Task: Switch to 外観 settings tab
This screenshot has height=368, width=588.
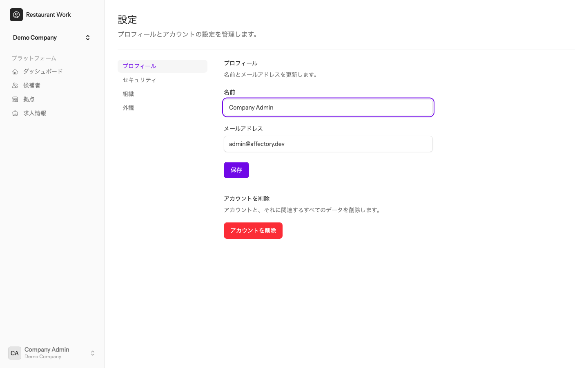Action: click(x=163, y=108)
